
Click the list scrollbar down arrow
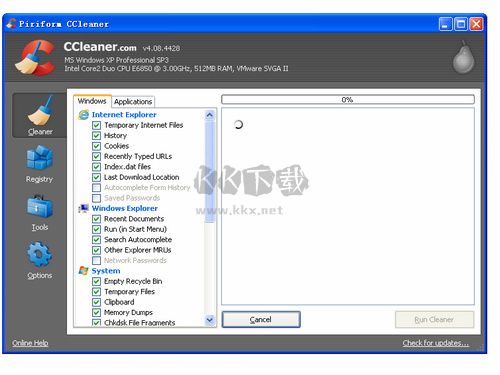click(x=210, y=320)
